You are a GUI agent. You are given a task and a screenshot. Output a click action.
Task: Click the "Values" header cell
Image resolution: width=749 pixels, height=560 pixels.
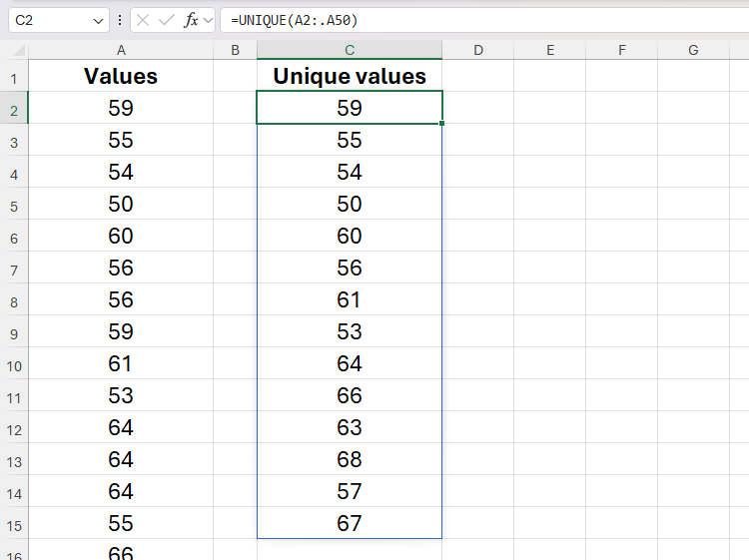click(x=121, y=77)
